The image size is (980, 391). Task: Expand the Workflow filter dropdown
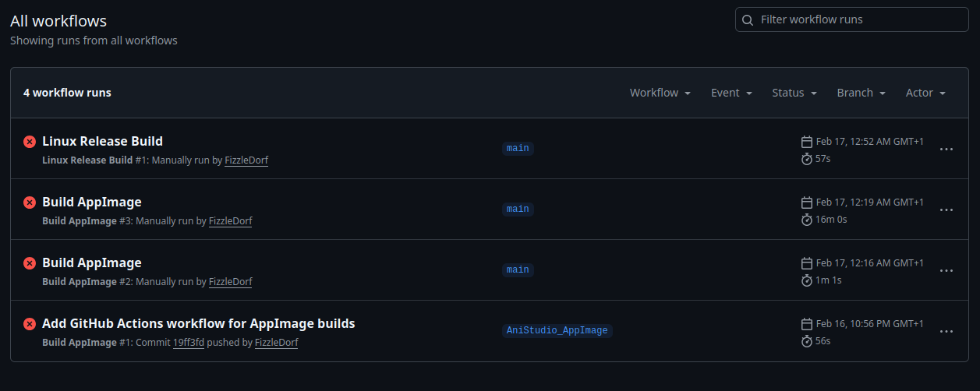(660, 93)
